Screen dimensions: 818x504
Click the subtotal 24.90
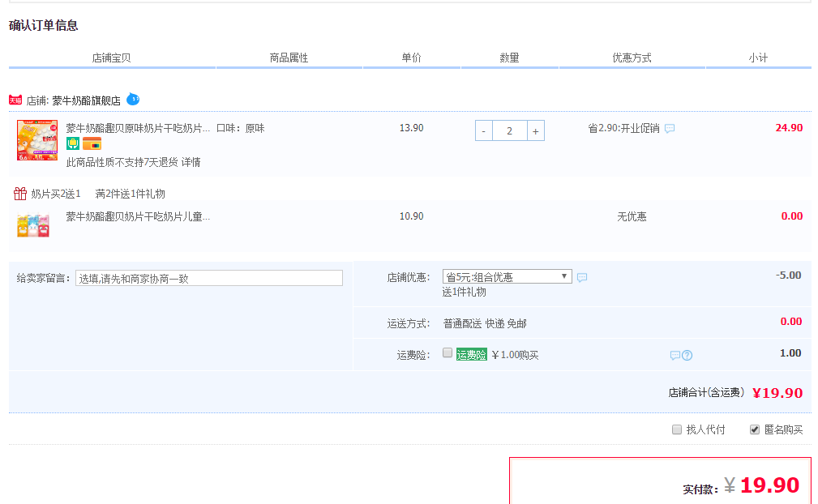[790, 128]
